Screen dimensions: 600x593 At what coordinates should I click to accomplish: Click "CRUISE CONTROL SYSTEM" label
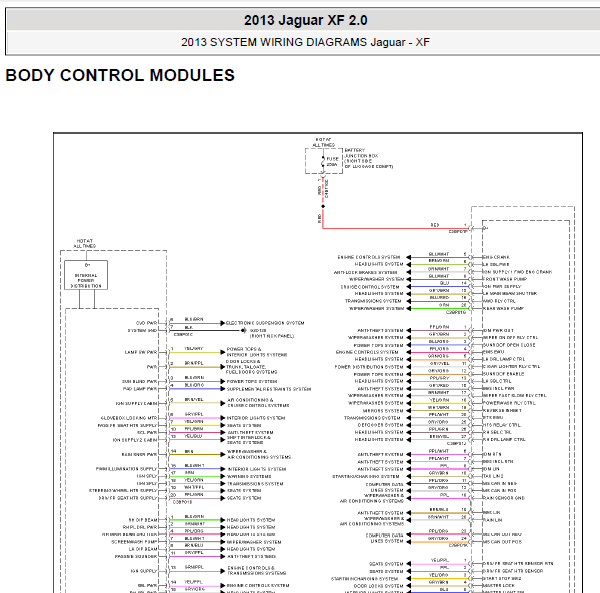(x=370, y=287)
